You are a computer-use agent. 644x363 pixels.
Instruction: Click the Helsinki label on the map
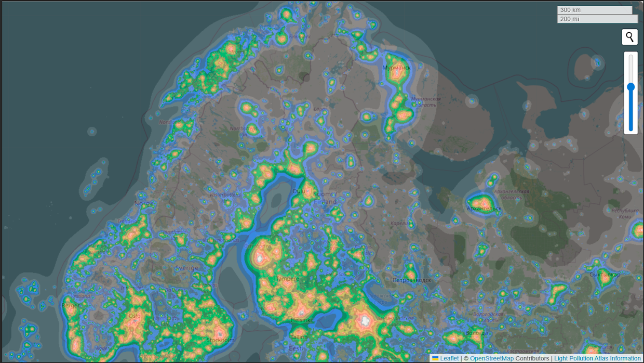pos(302,320)
